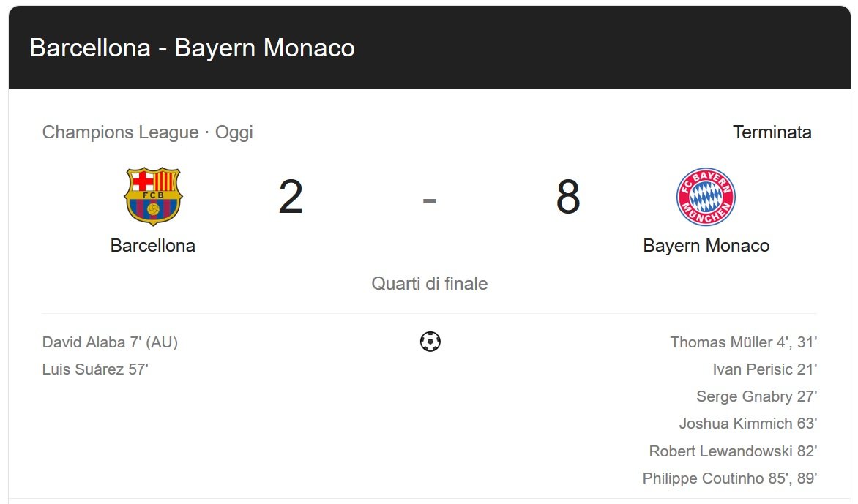858x504 pixels.
Task: Select Ivan Perisic 21' goal entry
Action: pyautogui.click(x=764, y=369)
